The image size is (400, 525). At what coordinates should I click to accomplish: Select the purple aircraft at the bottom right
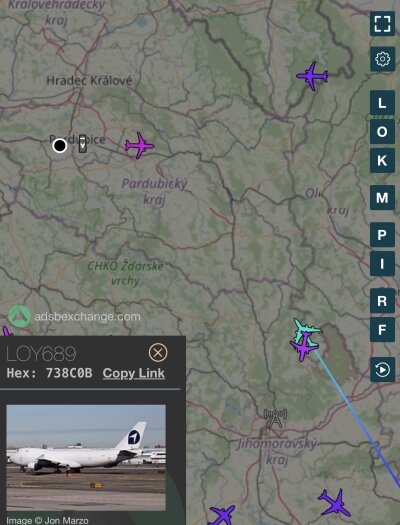(335, 503)
